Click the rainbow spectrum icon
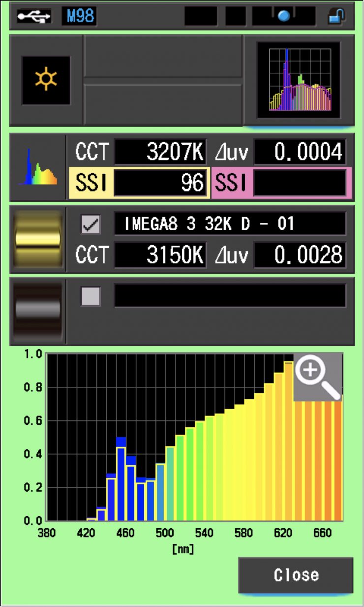The image size is (364, 607). pyautogui.click(x=38, y=167)
